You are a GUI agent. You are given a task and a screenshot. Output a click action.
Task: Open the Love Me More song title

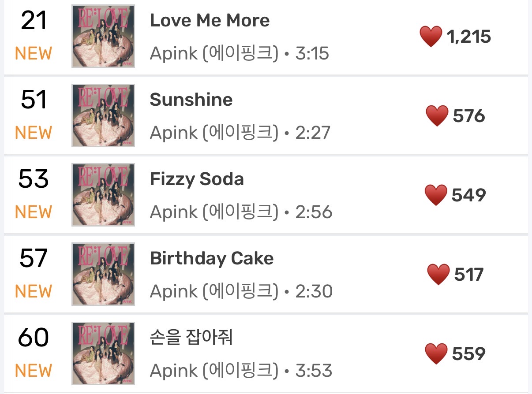210,21
